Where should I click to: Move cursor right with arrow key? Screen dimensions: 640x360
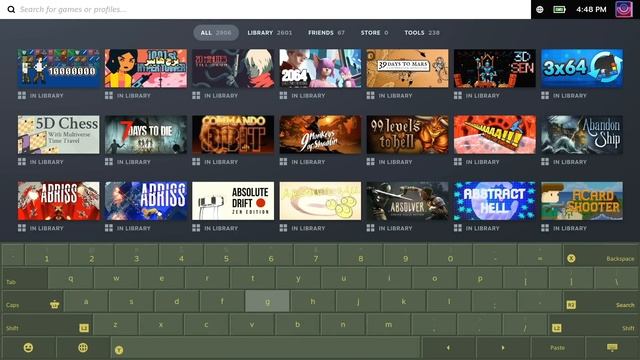(503, 348)
